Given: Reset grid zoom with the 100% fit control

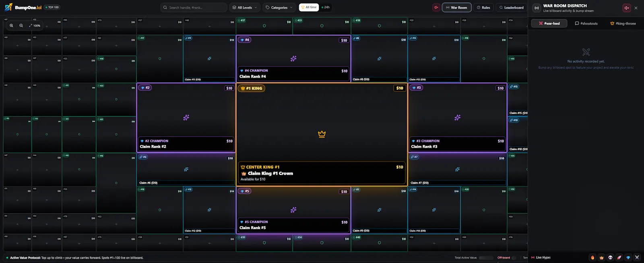Looking at the screenshot, I should pos(35,25).
